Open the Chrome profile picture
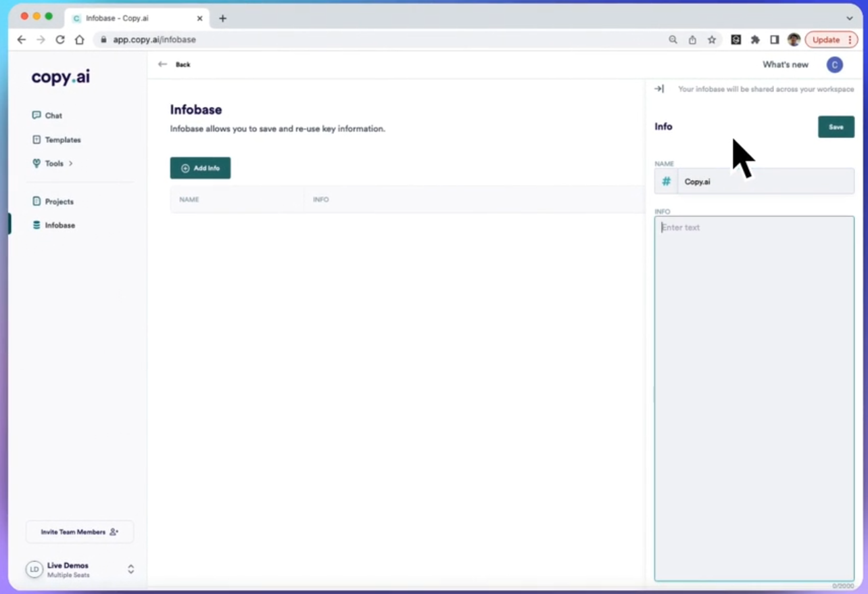868x594 pixels. coord(794,40)
